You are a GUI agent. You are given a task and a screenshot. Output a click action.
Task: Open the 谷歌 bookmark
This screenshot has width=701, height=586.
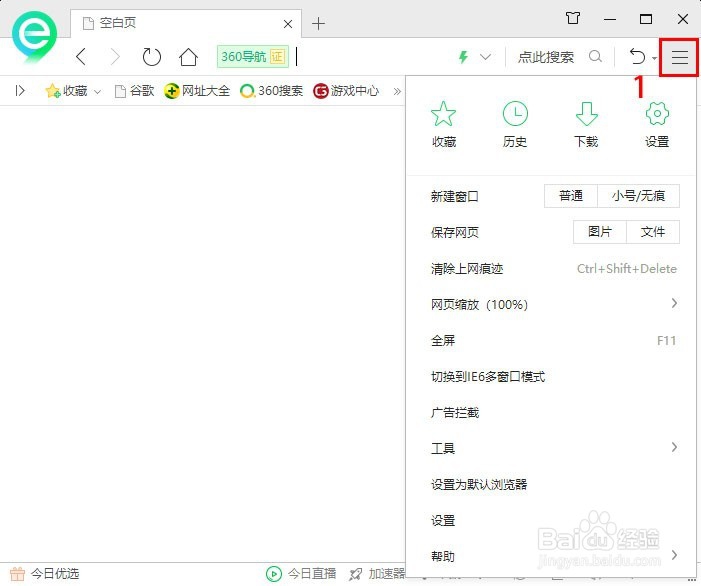135,91
